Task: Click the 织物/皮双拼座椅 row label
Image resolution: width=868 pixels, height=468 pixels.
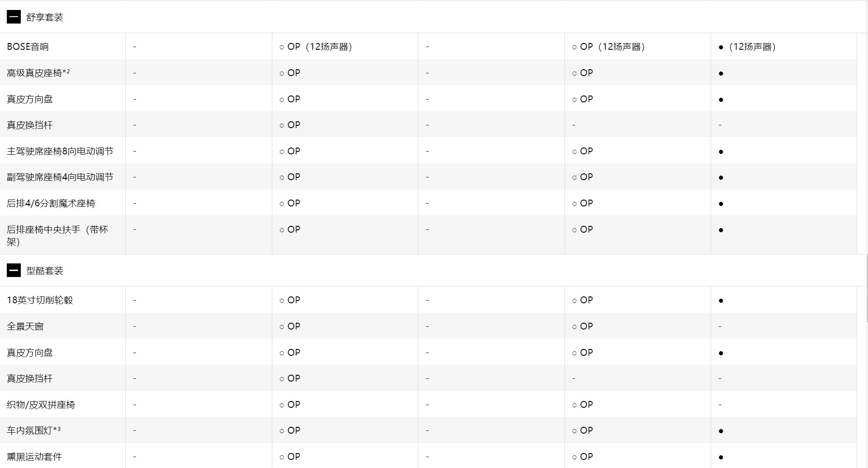Action: click(x=41, y=405)
